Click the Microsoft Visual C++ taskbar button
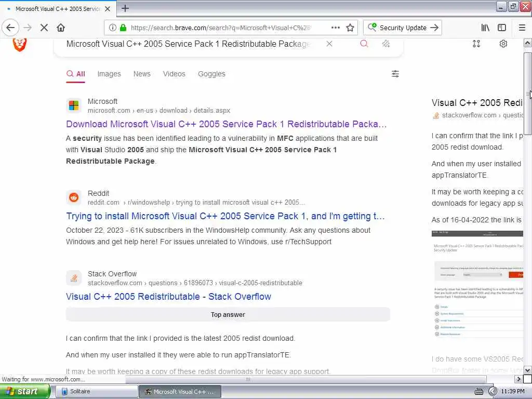Viewport: 532px width, 399px height. [x=180, y=392]
